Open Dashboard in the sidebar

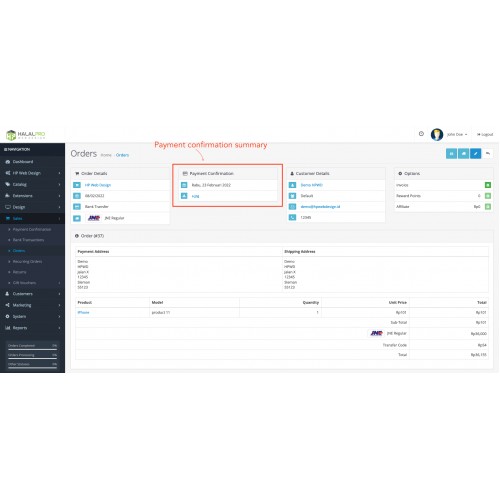[x=32, y=162]
